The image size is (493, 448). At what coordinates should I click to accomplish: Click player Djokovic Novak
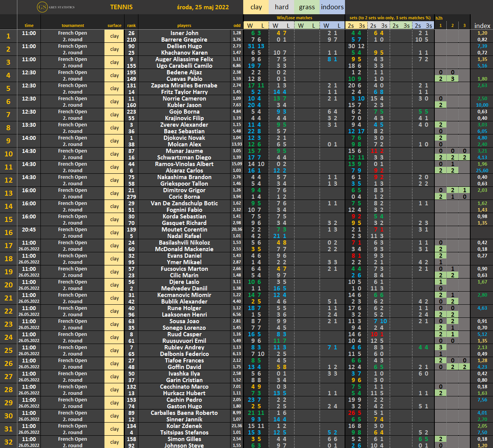click(x=184, y=138)
